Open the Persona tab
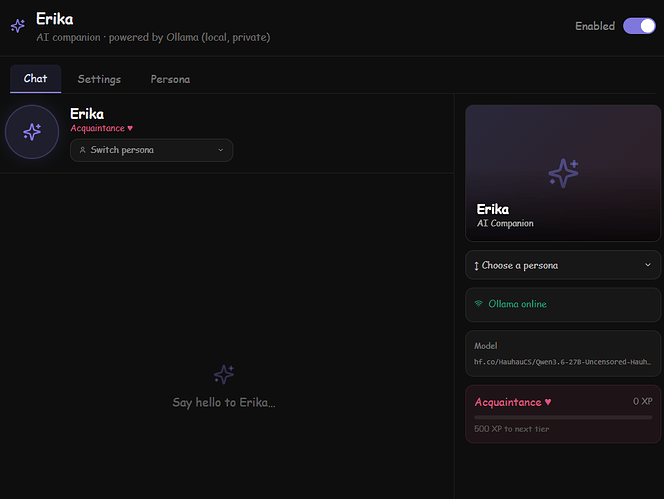The image size is (664, 499). pos(170,79)
